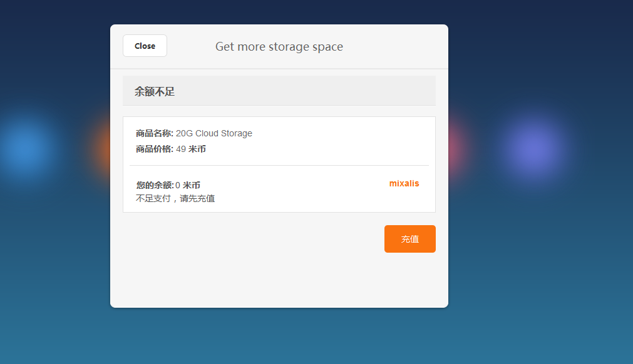Select the 余额不足 heading bar
633x364 pixels.
279,91
